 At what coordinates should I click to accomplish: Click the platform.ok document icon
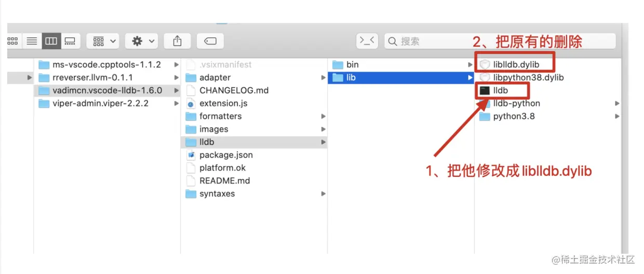[x=191, y=168]
